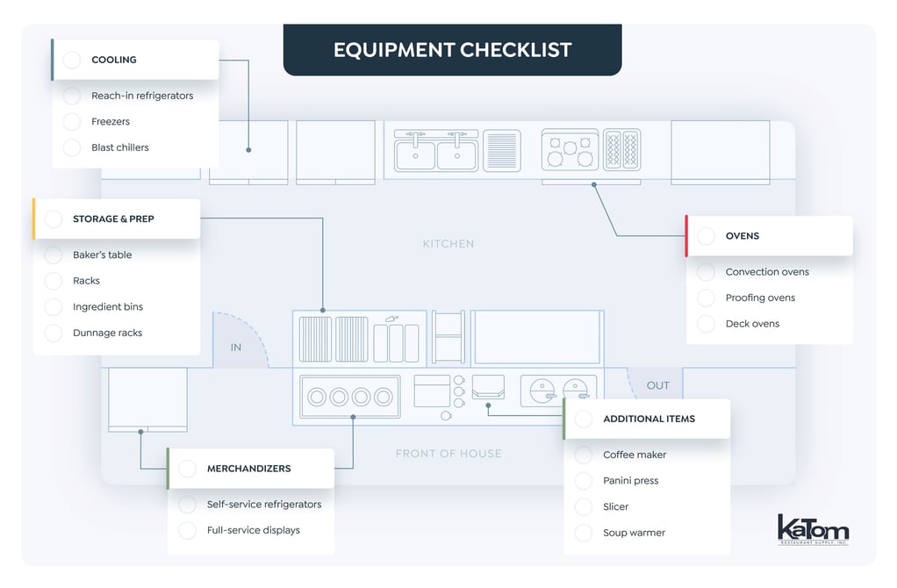Viewport: 897px width, 588px height.
Task: Click the four-burner cooktop icon along the top wall
Action: [x=569, y=148]
